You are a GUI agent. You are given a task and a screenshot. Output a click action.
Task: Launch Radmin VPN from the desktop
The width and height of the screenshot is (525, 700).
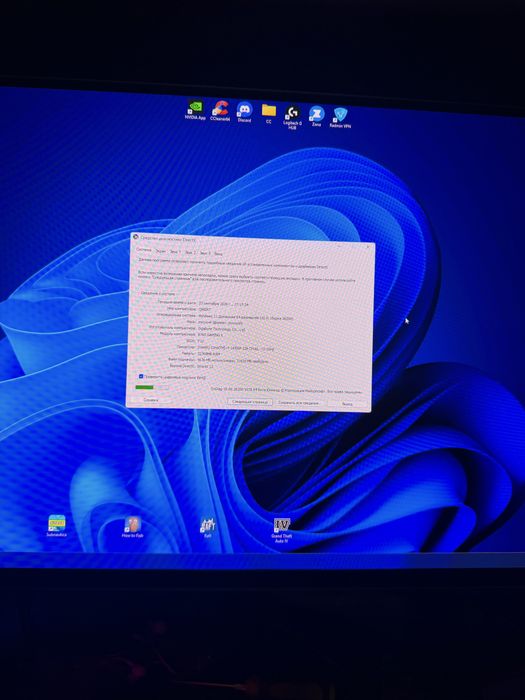click(340, 118)
